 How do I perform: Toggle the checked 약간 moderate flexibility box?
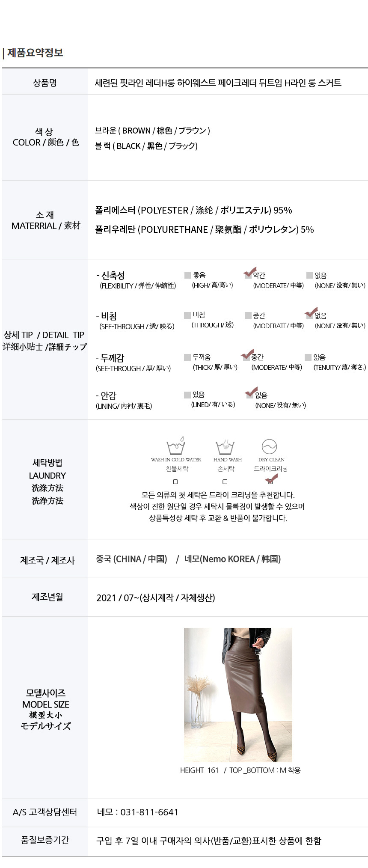248,275
